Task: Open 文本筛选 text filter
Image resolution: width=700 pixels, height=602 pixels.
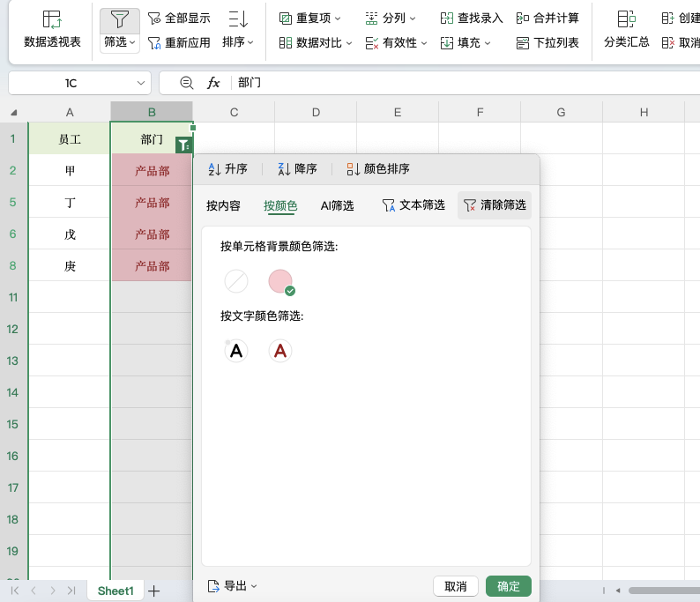Action: click(413, 205)
